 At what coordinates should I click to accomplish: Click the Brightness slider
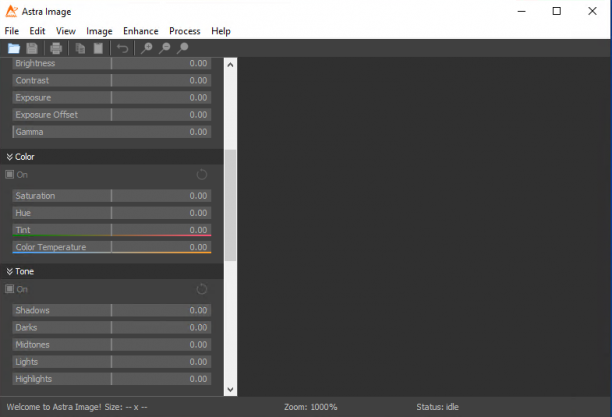click(112, 63)
